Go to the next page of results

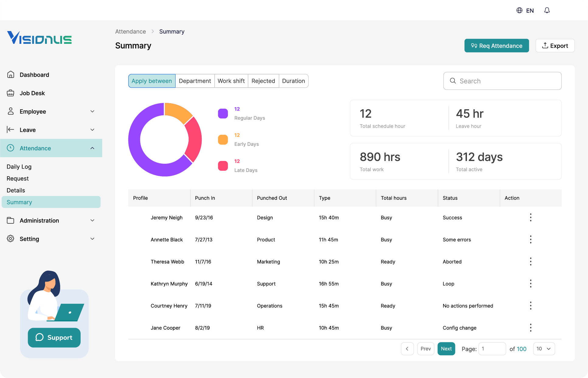point(446,349)
